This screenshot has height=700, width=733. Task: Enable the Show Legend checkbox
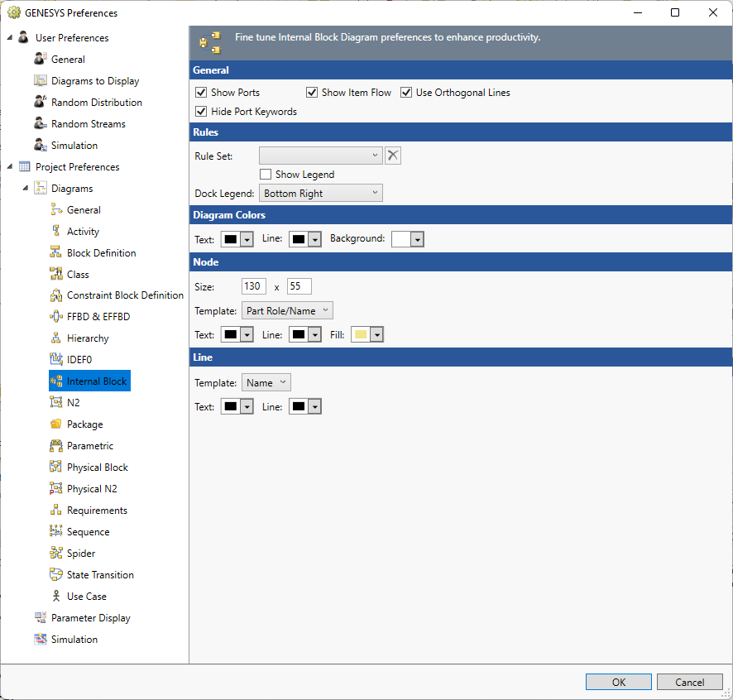(266, 175)
